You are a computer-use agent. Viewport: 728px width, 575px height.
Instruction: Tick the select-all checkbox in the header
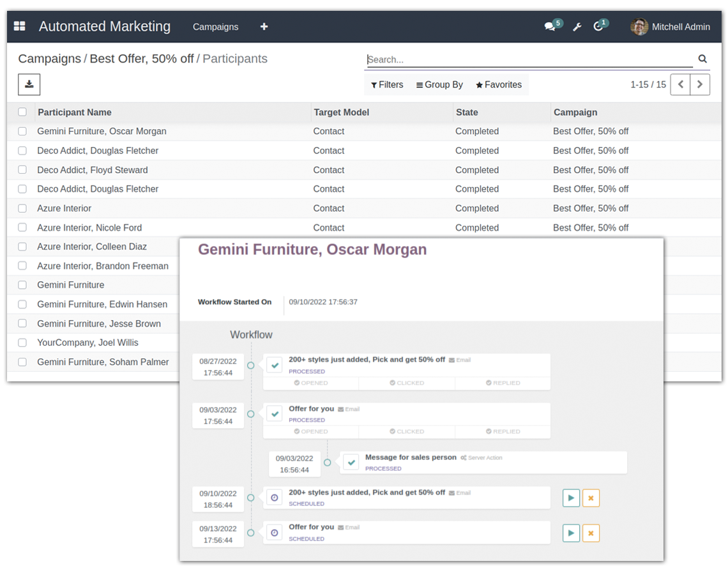pyautogui.click(x=22, y=111)
